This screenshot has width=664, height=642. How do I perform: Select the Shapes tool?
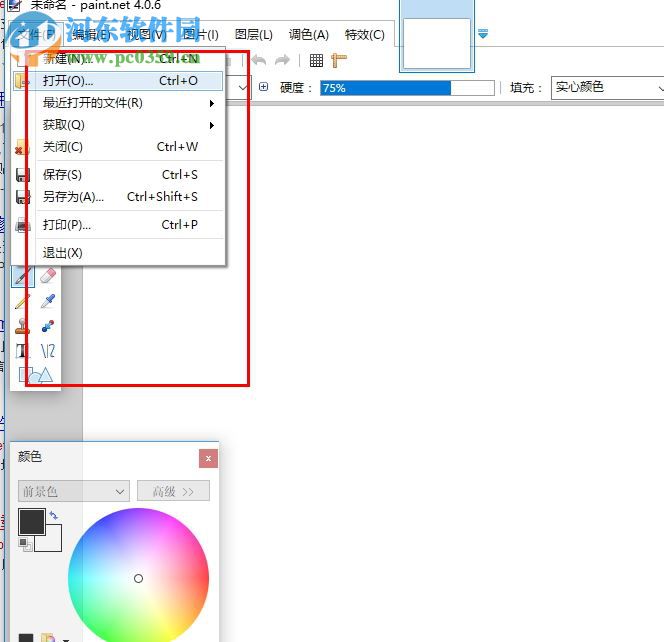[x=36, y=375]
